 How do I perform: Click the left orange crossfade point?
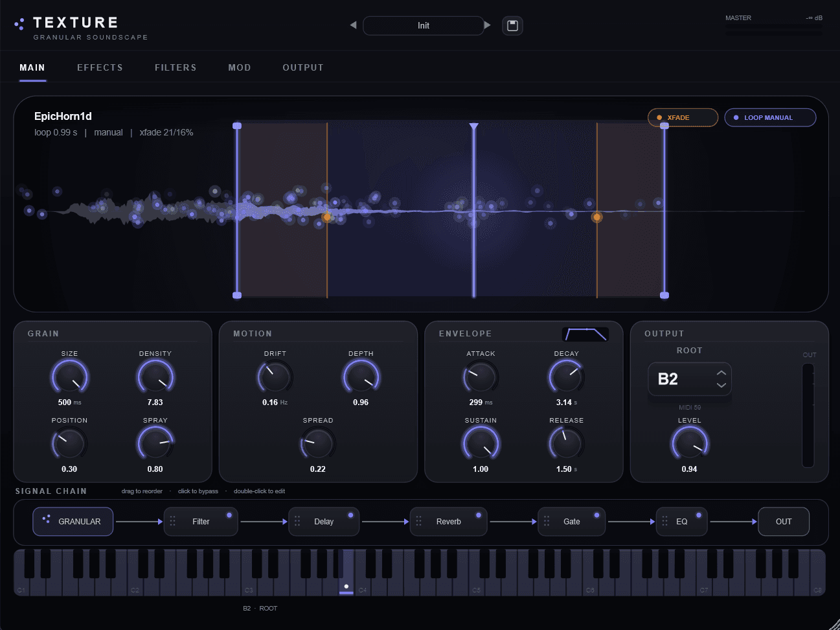327,217
